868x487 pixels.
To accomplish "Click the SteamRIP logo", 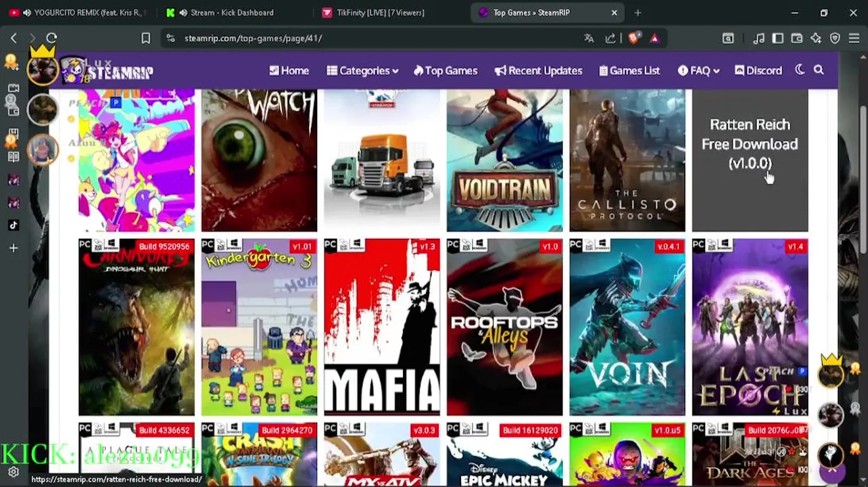I will pyautogui.click(x=107, y=70).
